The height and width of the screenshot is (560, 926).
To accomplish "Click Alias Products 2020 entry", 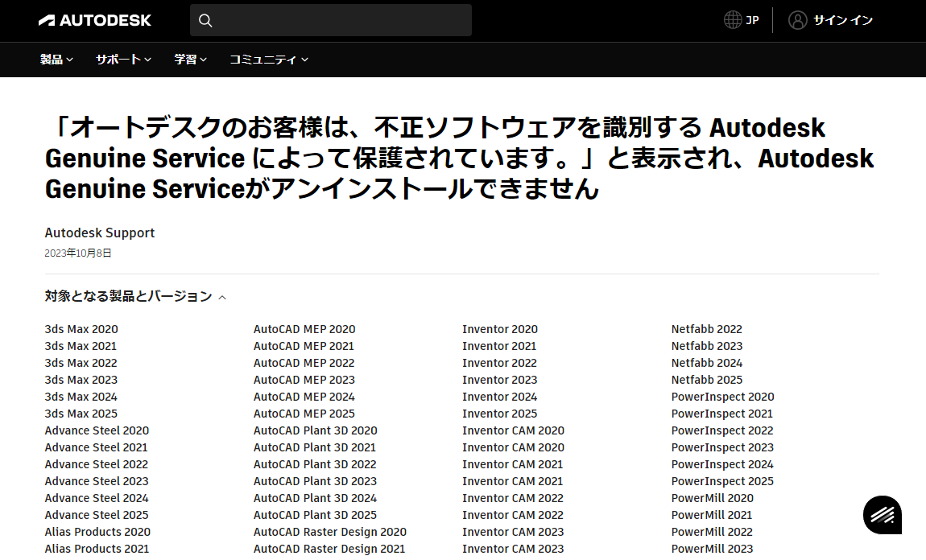I will [x=97, y=533].
